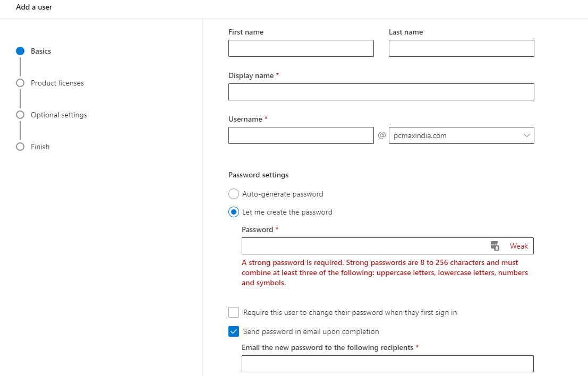
Task: Go to Optional settings step
Action: pos(59,115)
